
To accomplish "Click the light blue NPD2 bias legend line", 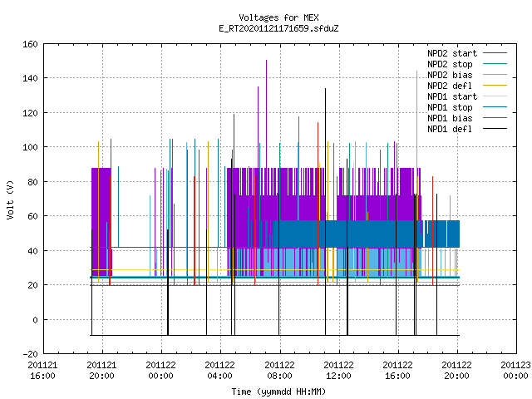I will 495,75.
